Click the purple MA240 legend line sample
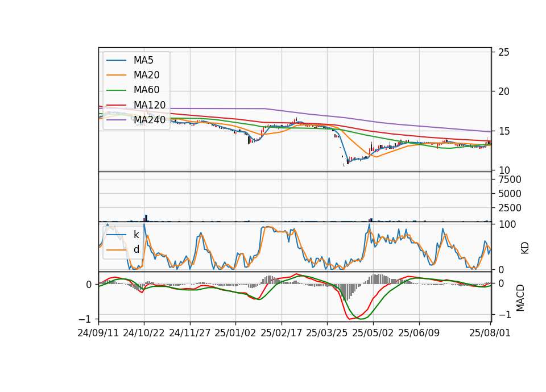 (116, 120)
